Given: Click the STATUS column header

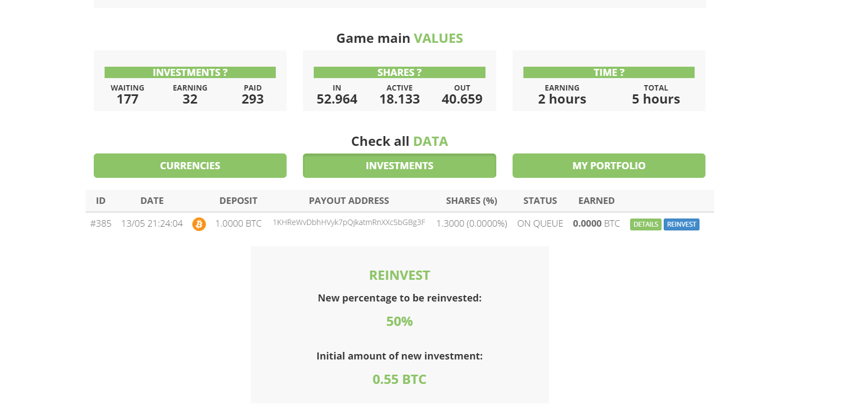Looking at the screenshot, I should pos(540,201).
